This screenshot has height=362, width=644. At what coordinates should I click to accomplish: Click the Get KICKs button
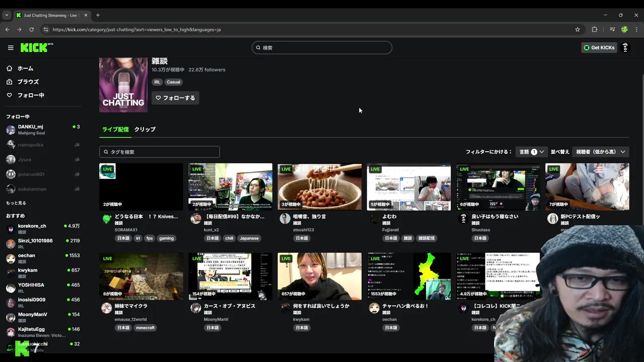tap(599, 48)
